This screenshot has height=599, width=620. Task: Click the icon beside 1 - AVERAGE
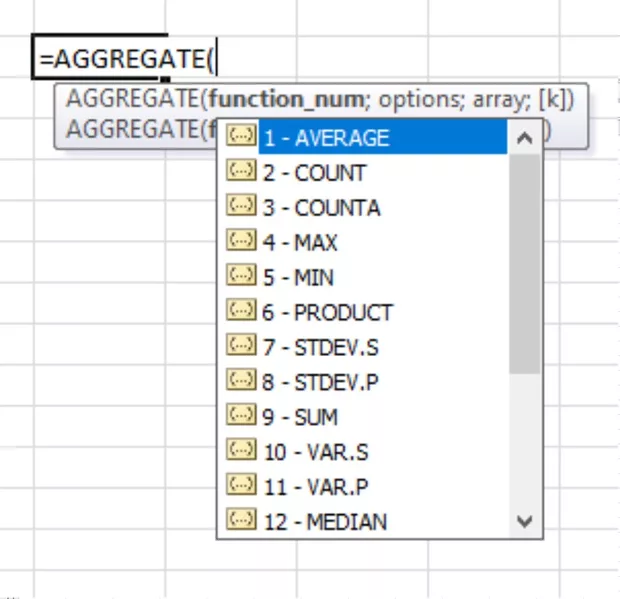coord(241,137)
